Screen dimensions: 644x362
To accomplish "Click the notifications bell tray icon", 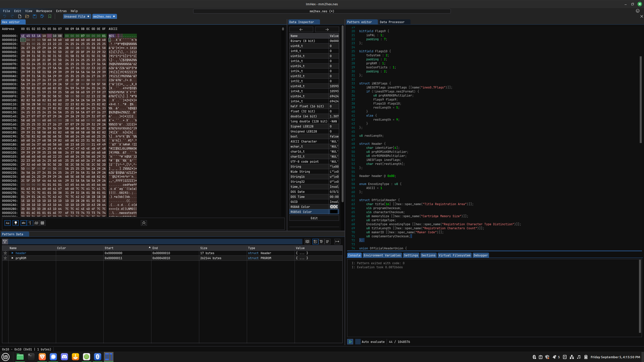I will 554,357.
